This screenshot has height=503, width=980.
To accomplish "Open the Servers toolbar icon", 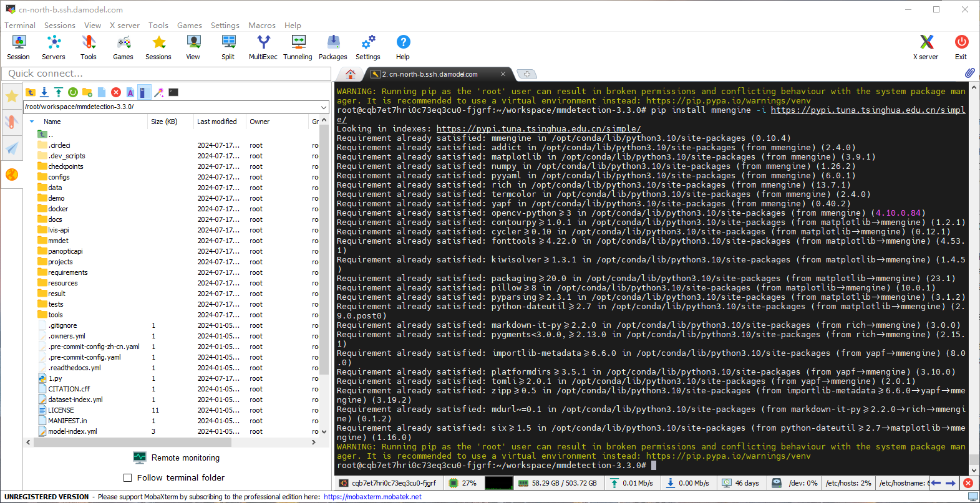I will pos(54,47).
